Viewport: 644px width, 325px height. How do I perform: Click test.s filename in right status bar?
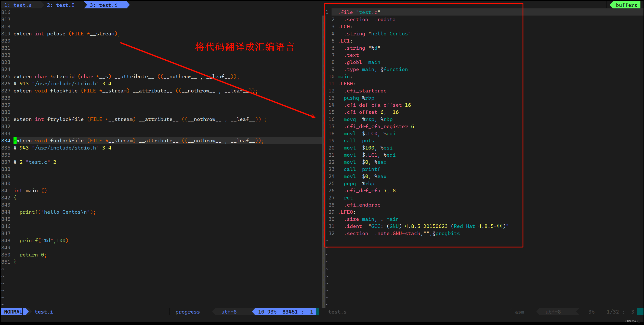point(337,312)
